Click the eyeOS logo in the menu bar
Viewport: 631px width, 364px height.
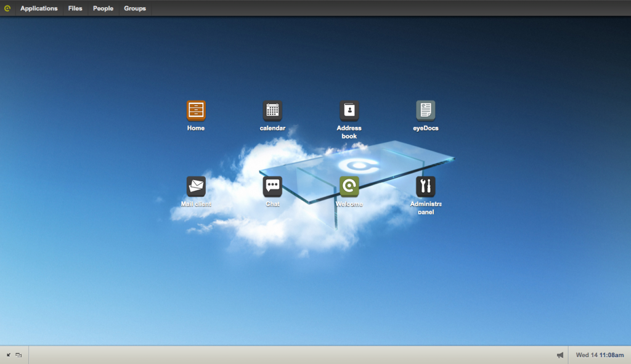coord(7,8)
